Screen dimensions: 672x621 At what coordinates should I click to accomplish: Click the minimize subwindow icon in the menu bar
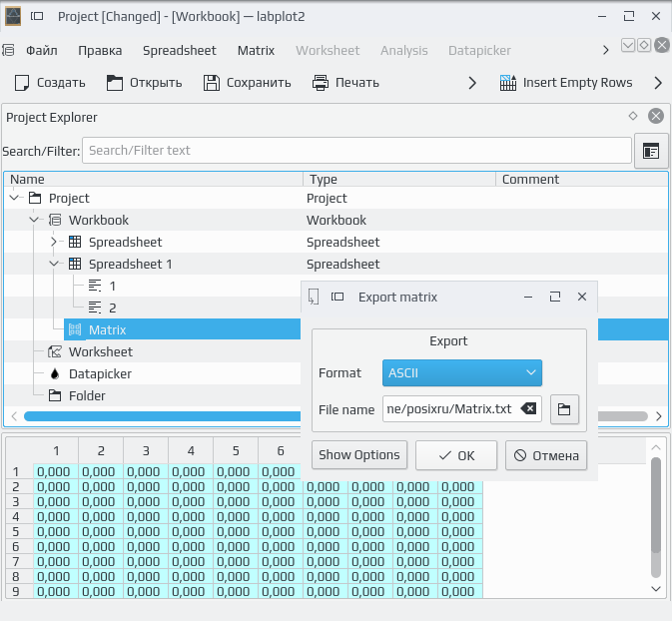click(628, 45)
